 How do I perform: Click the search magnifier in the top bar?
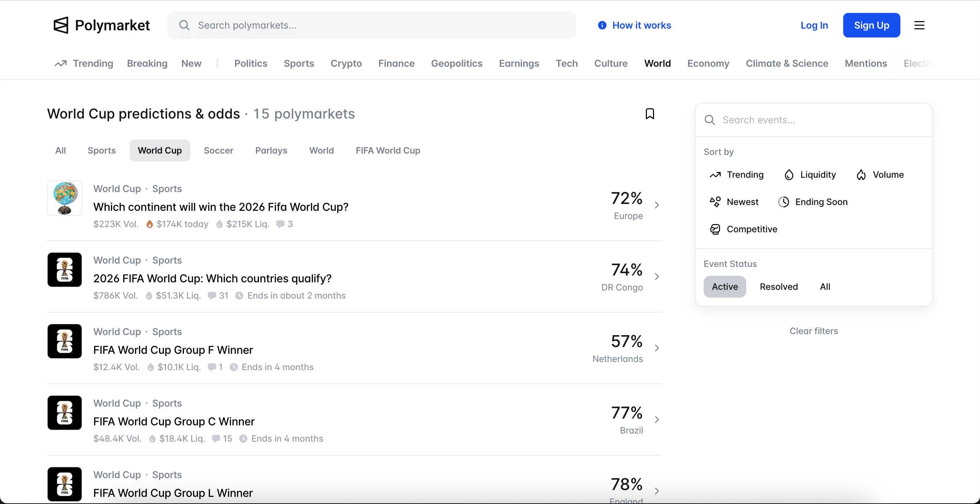coord(184,25)
